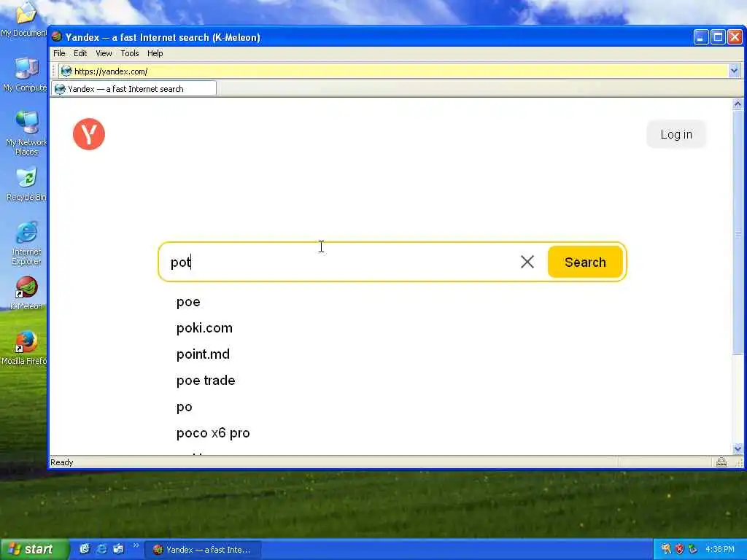Choose the 'po' suggestion
The height and width of the screenshot is (560, 747).
185,407
